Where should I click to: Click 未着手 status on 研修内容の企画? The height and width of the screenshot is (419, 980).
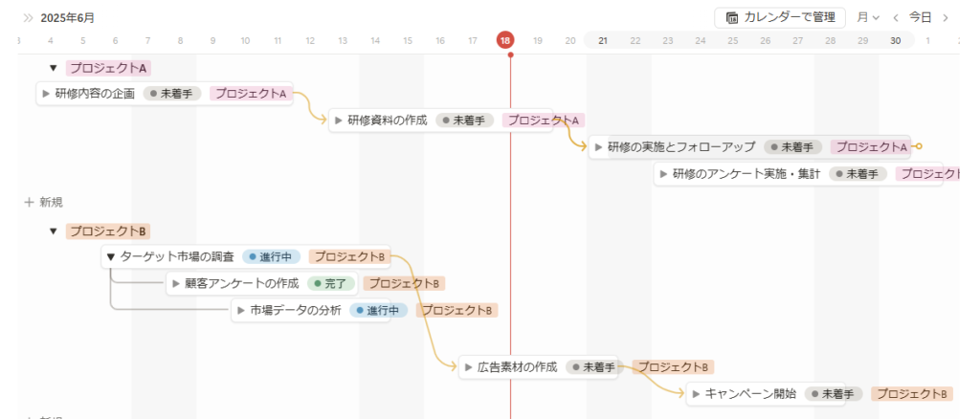pos(172,95)
